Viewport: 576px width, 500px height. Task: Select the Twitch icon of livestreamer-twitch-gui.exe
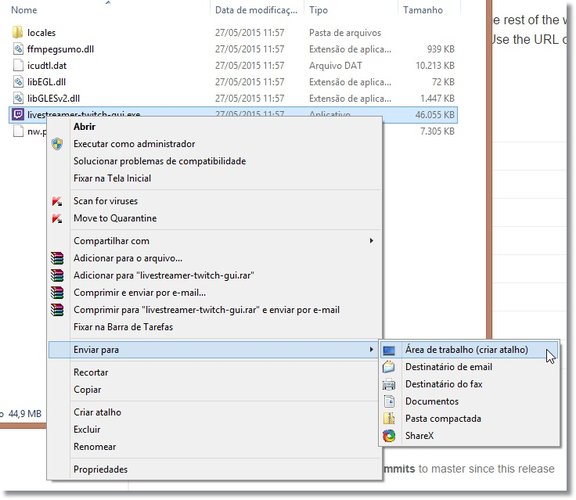tap(18, 115)
